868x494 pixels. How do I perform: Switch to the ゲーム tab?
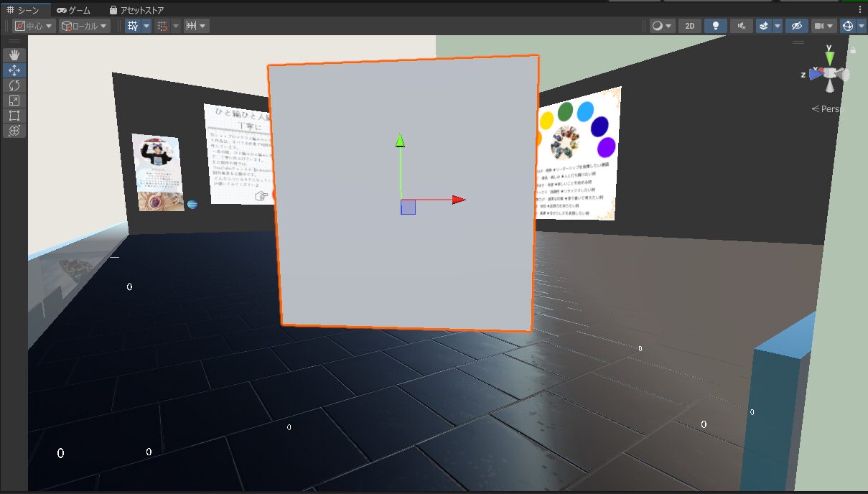click(x=74, y=10)
